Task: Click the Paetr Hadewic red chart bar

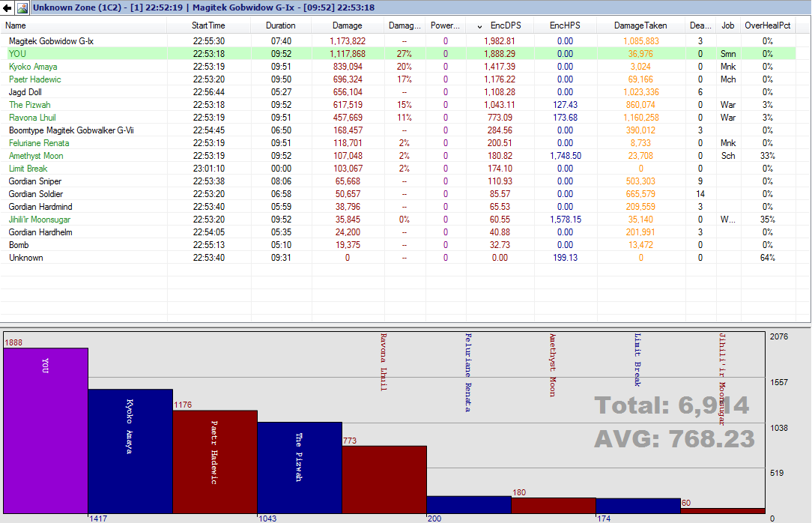Action: [215, 462]
